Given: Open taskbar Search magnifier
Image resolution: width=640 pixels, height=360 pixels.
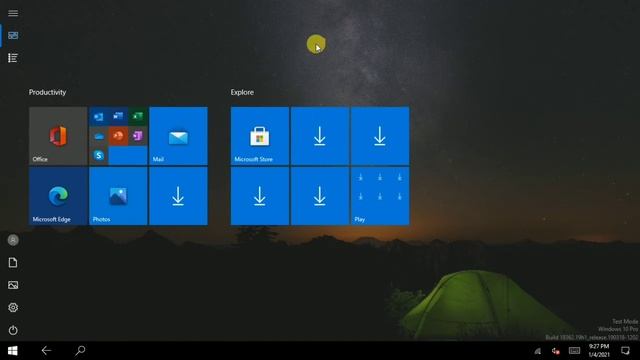Looking at the screenshot, I should [80, 351].
